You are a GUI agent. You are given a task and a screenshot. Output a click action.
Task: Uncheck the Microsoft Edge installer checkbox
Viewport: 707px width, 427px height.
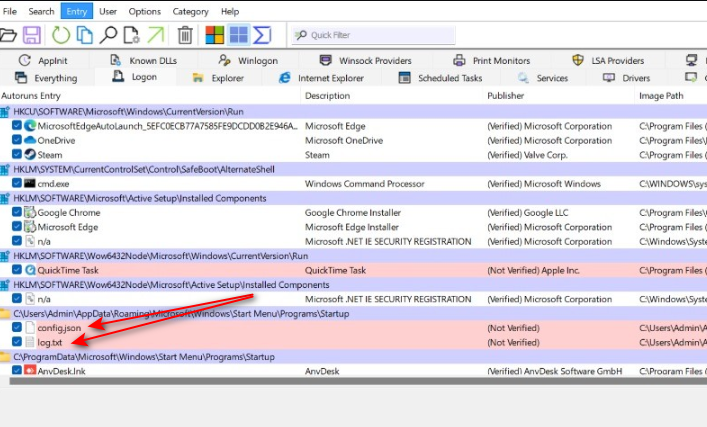(x=17, y=227)
